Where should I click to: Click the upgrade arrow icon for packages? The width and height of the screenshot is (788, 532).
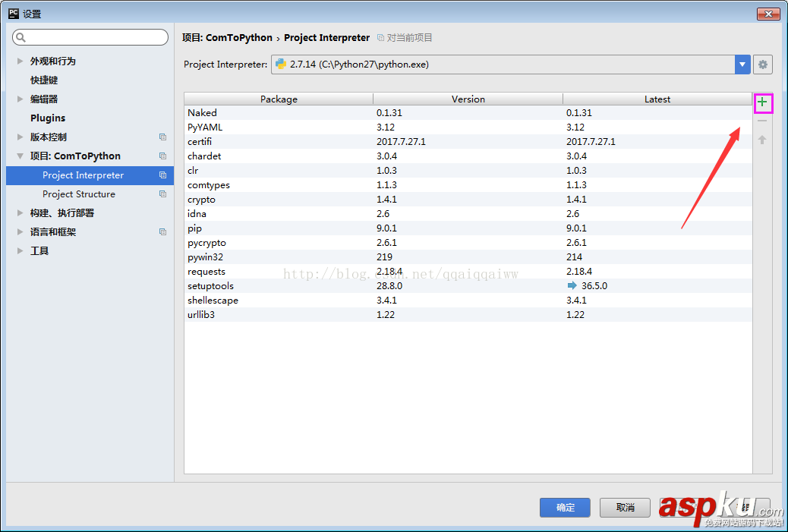pyautogui.click(x=762, y=138)
